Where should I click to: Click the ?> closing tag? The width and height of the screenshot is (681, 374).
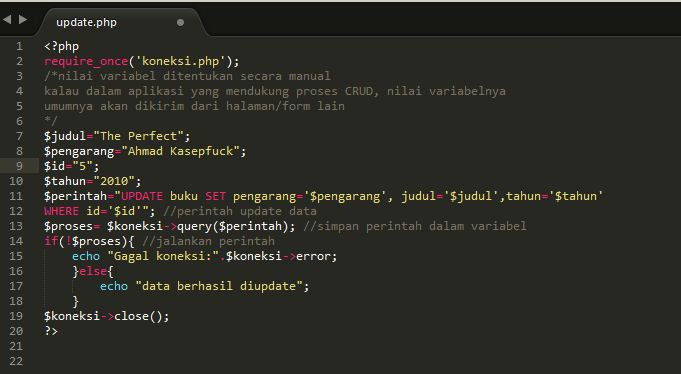(x=51, y=331)
